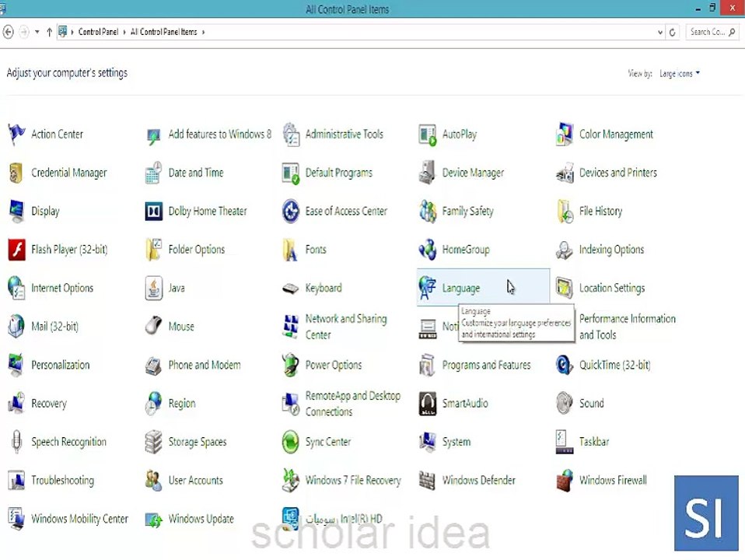Open the Device Manager icon

[x=427, y=172]
